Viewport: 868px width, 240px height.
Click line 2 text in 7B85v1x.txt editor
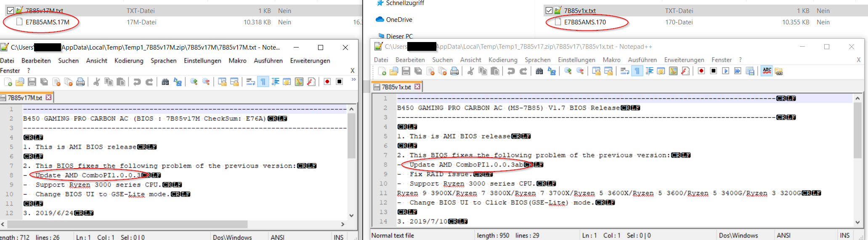pos(508,108)
